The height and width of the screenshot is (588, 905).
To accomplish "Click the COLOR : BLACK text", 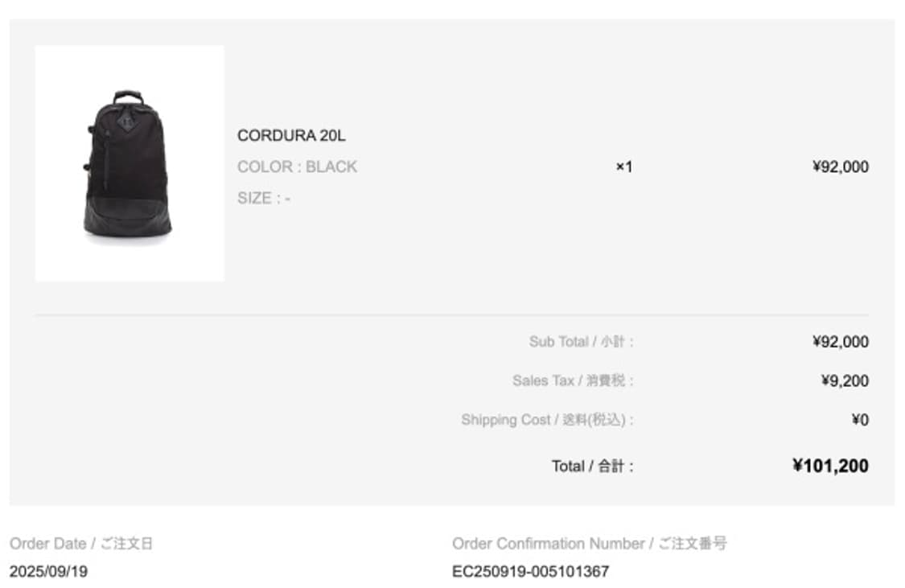I will (297, 167).
